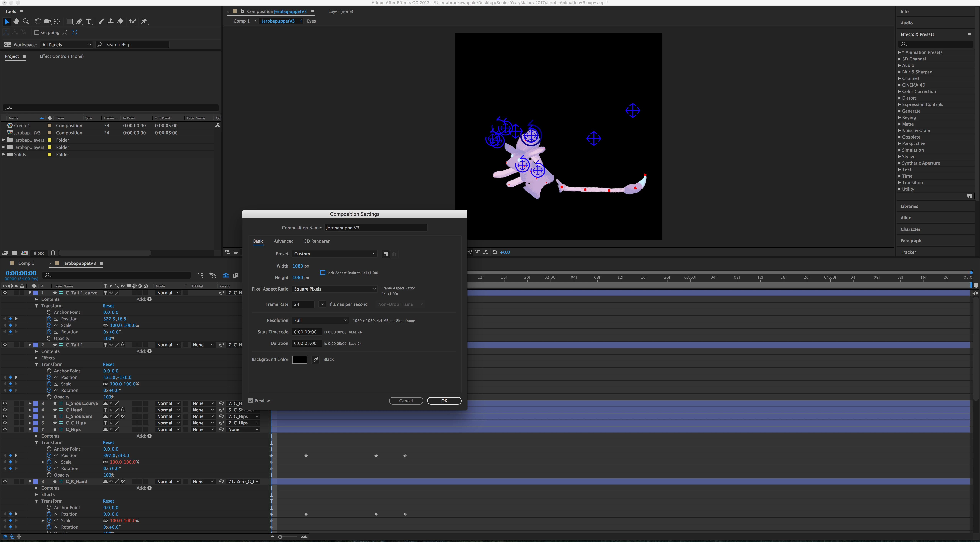Select the Zoom magnifier tool
This screenshot has width=980, height=542.
pos(26,22)
